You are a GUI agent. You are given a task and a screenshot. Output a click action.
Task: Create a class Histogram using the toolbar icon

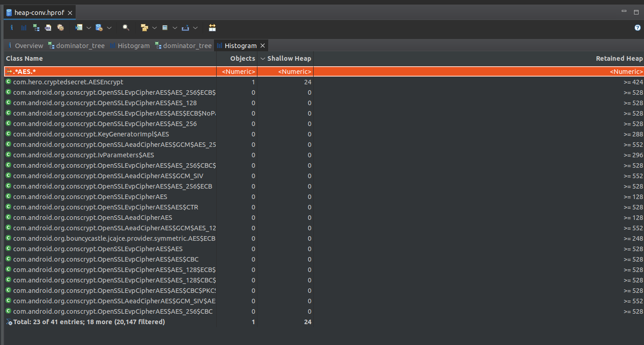(x=24, y=28)
